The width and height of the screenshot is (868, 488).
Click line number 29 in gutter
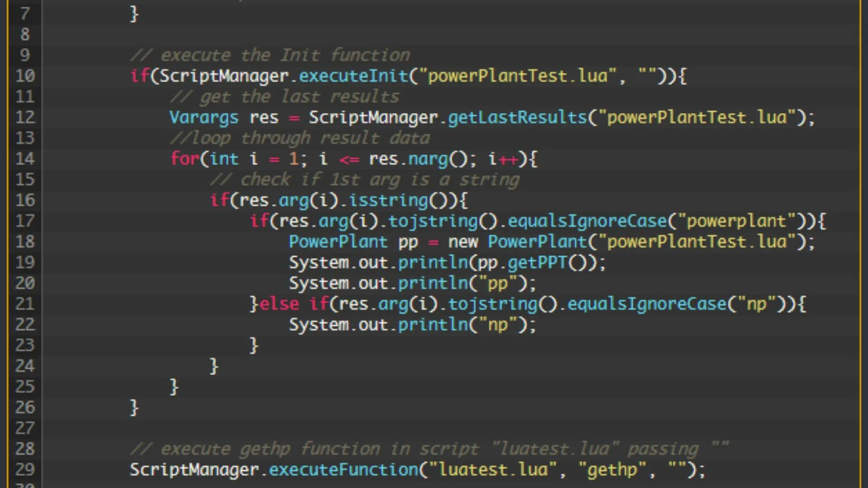click(x=25, y=470)
